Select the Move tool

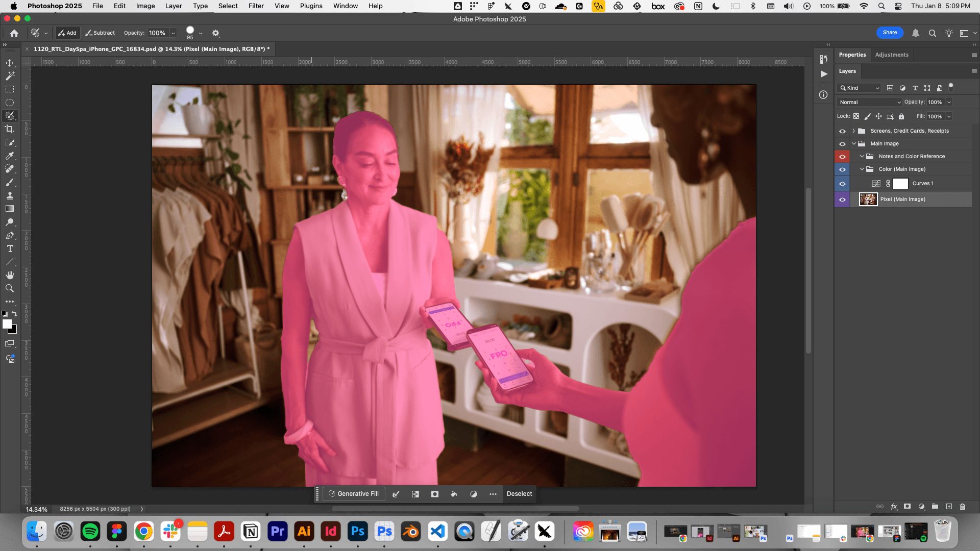[10, 63]
